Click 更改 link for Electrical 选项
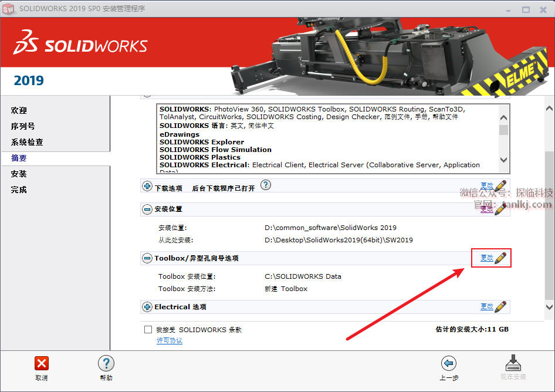The width and height of the screenshot is (555, 392). coord(487,307)
